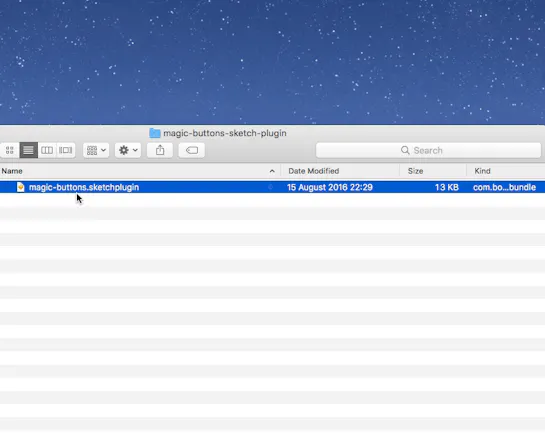Select the magic-buttons.sketchplugin file name
545x440 pixels.
click(x=84, y=187)
